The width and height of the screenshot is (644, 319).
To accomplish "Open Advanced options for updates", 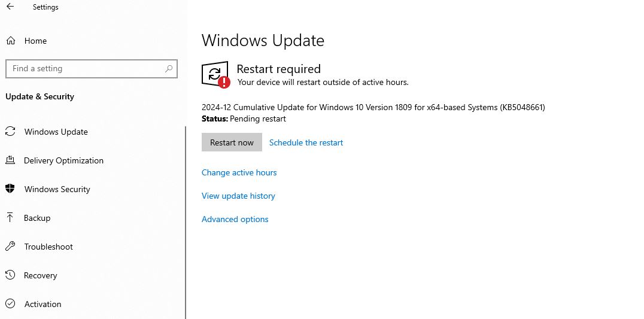I will (x=235, y=219).
